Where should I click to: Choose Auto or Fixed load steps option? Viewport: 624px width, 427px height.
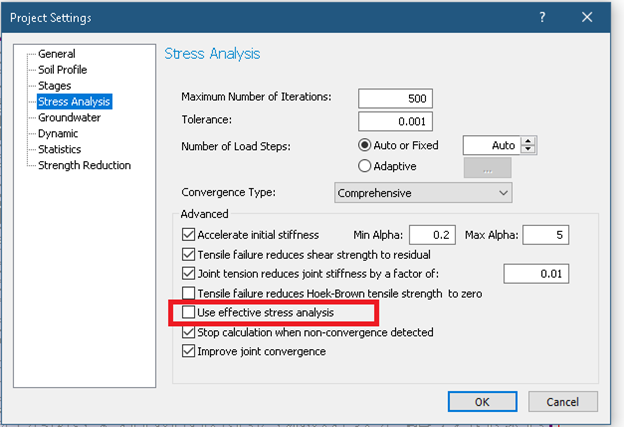click(364, 145)
